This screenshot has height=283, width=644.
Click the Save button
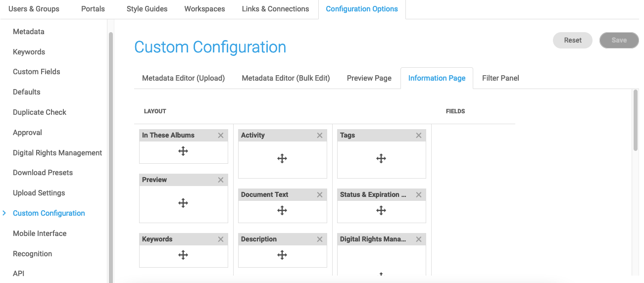click(x=619, y=41)
